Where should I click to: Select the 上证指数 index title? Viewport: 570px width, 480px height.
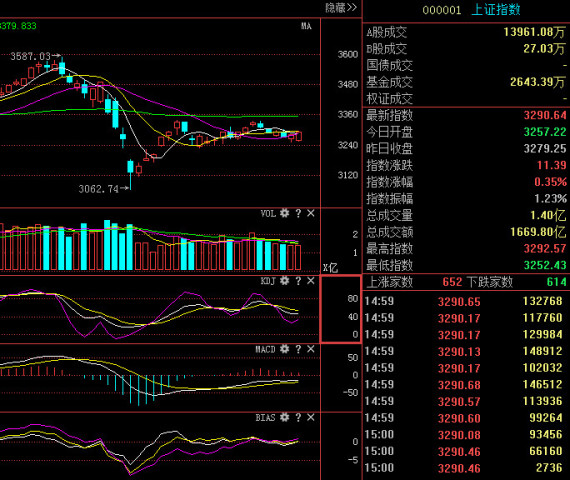tap(496, 9)
